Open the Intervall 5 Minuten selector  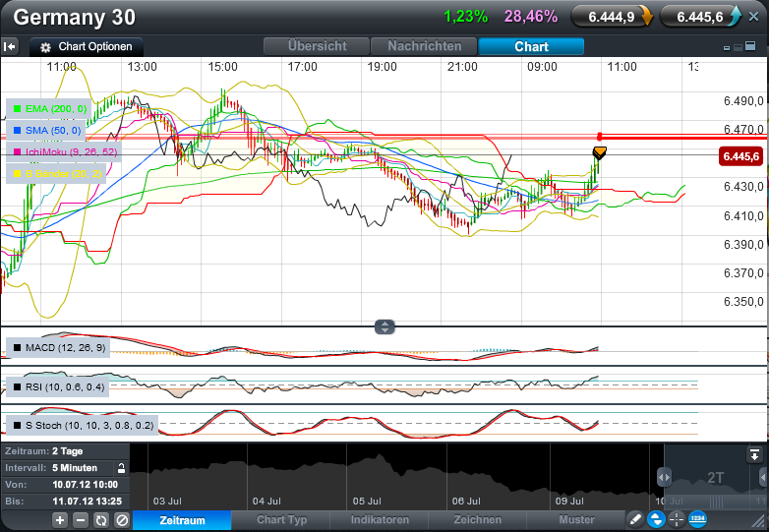tap(58, 468)
